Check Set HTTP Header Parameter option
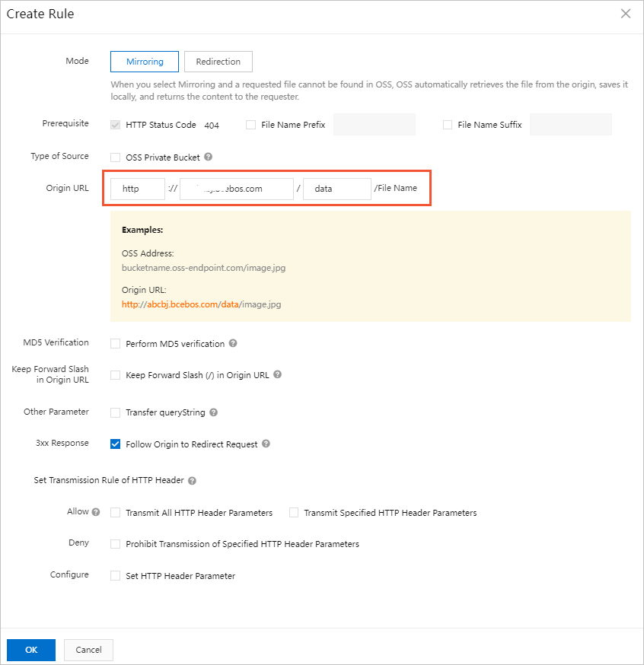The height and width of the screenshot is (665, 644). (x=116, y=576)
